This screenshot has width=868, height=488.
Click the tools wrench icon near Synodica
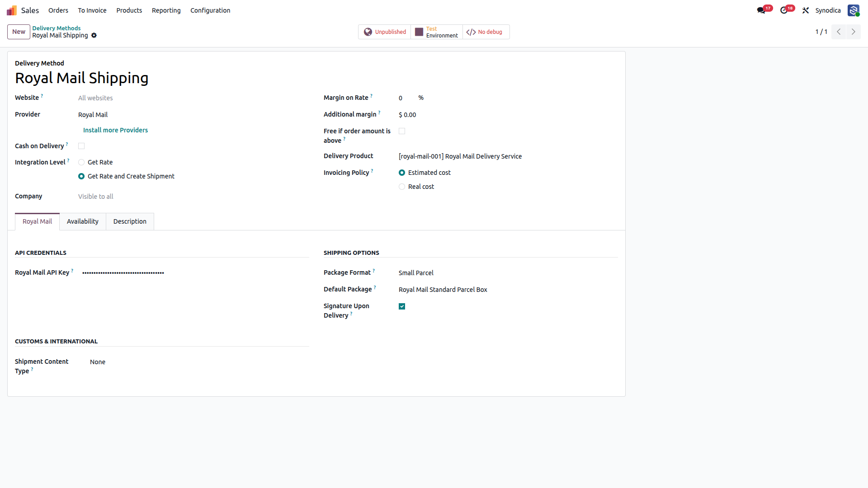tap(806, 10)
